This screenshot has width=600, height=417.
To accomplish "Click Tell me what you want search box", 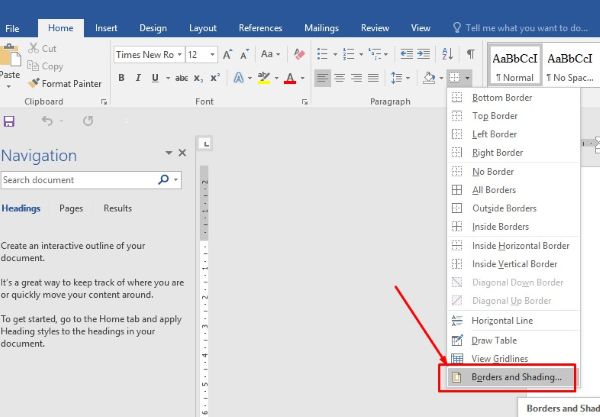I will coord(520,28).
